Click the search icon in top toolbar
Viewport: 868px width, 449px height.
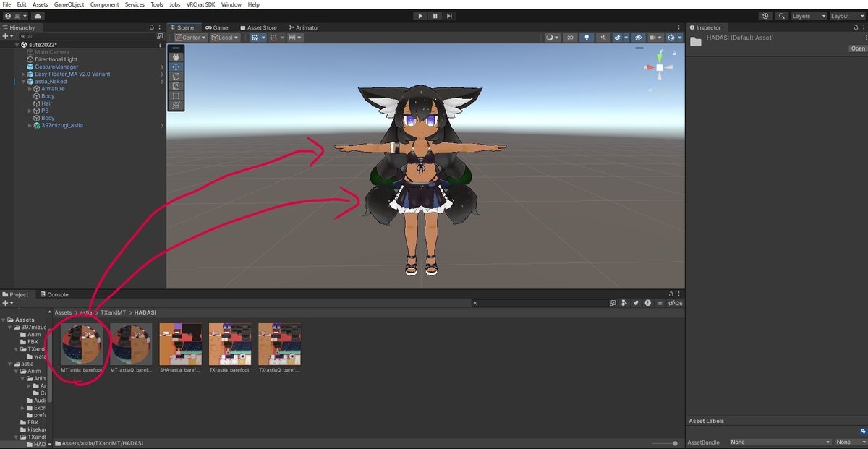click(x=782, y=16)
